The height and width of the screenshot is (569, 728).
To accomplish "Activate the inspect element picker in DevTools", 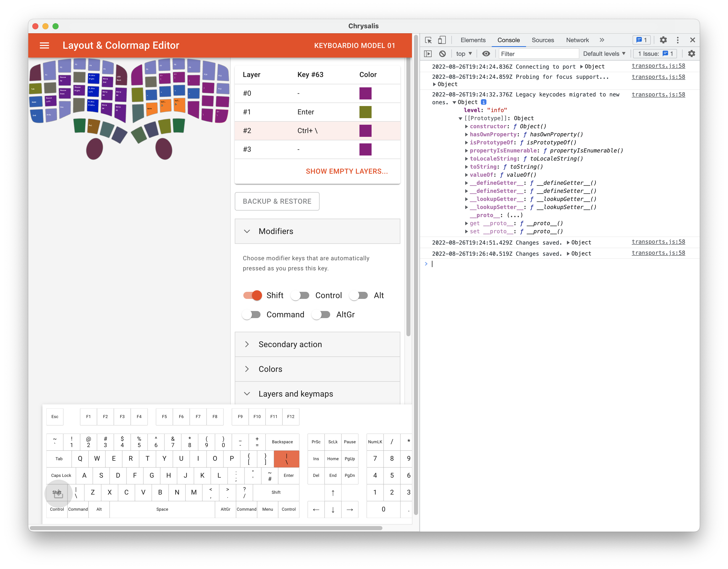I will point(429,40).
